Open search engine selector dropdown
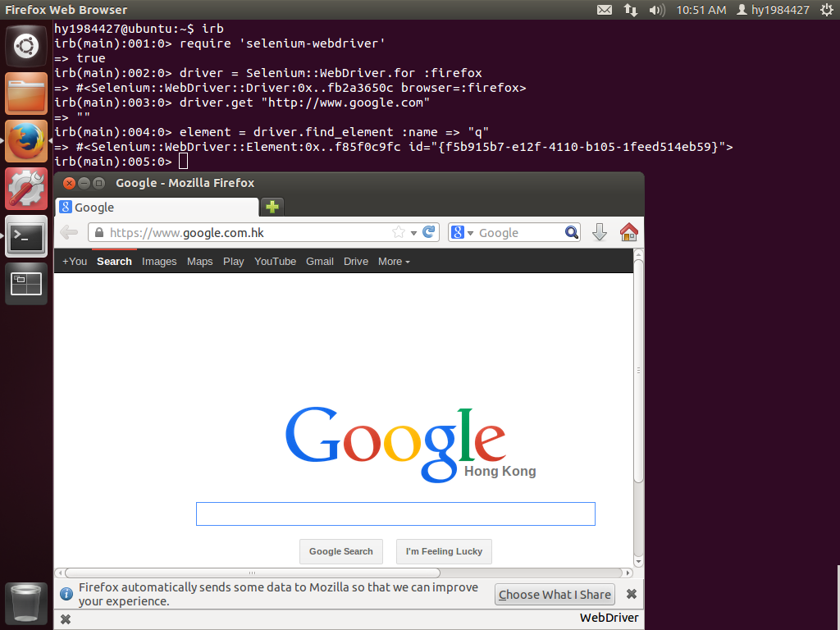The image size is (840, 630). click(x=463, y=232)
